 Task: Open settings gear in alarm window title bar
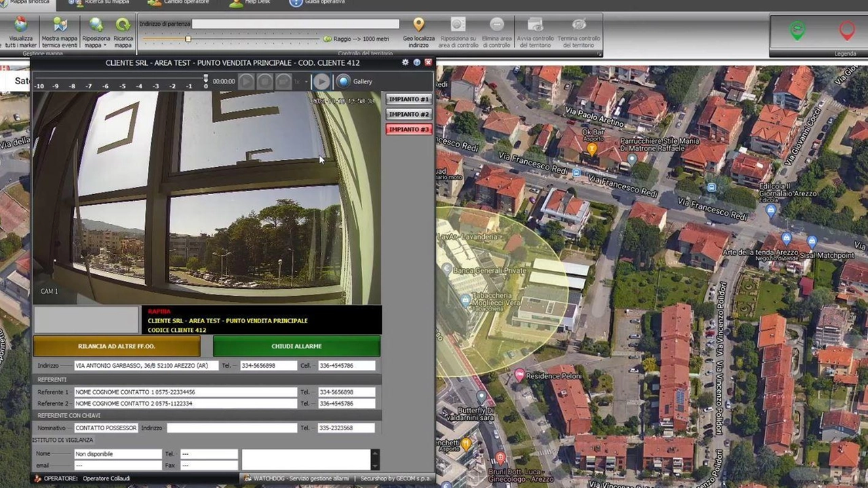coord(406,62)
